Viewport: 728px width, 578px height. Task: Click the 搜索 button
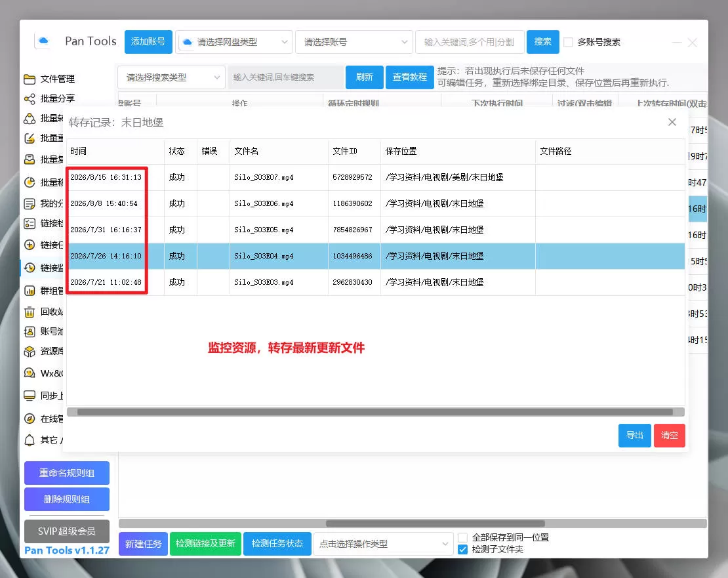point(543,42)
